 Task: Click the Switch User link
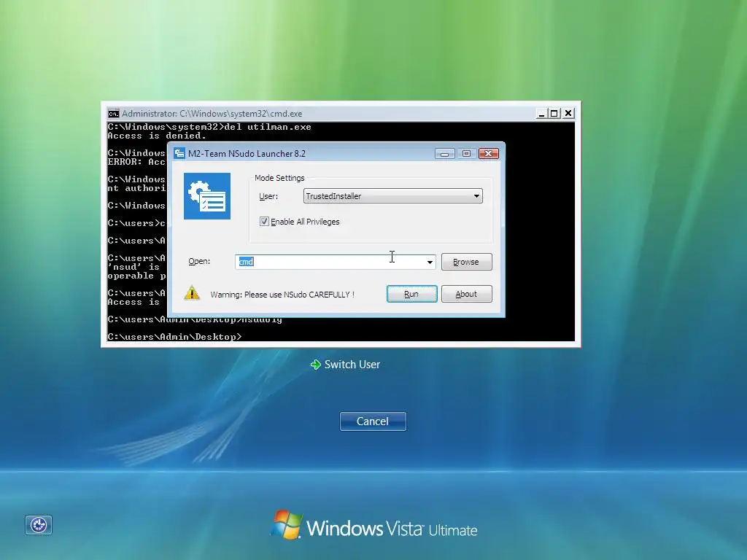pos(352,365)
